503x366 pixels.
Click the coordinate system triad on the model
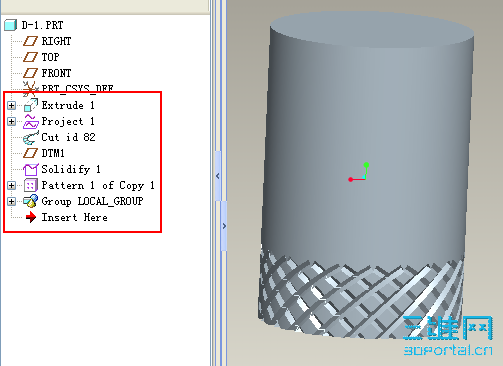click(359, 172)
